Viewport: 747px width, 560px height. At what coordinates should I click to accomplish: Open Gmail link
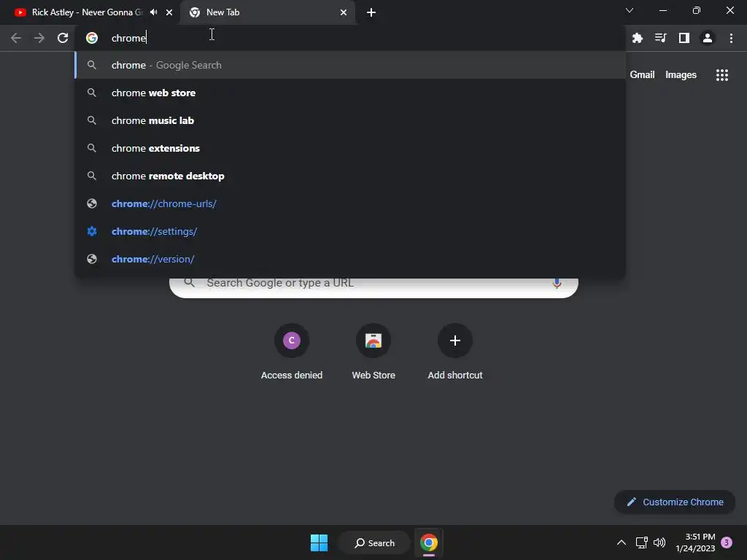point(642,75)
